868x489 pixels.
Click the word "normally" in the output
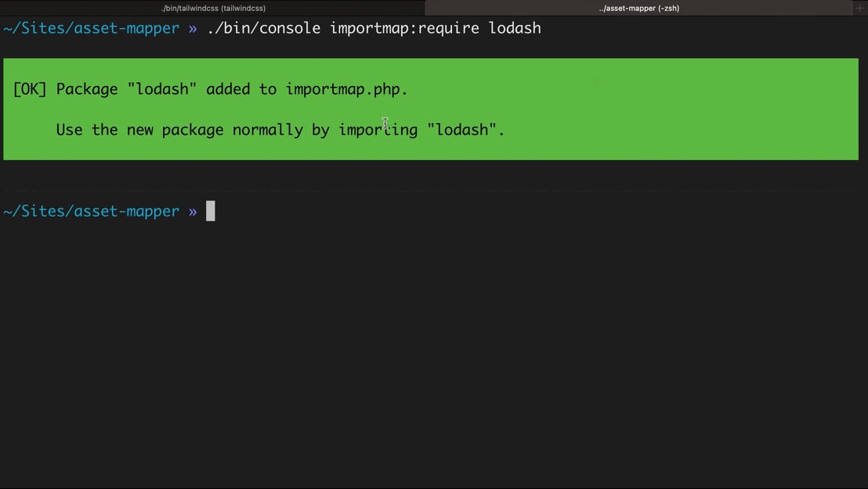click(267, 129)
